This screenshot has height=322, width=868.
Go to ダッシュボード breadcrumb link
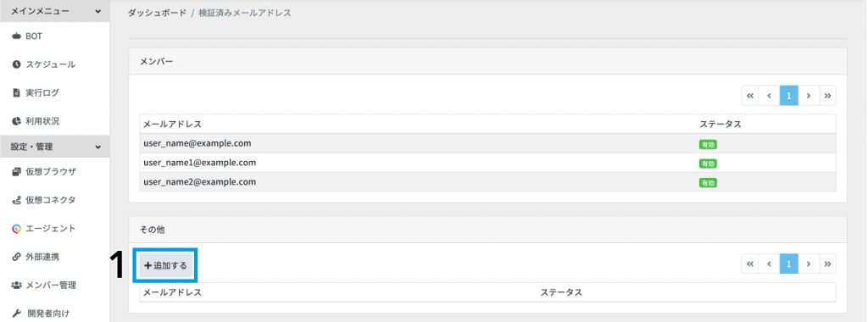pyautogui.click(x=157, y=13)
